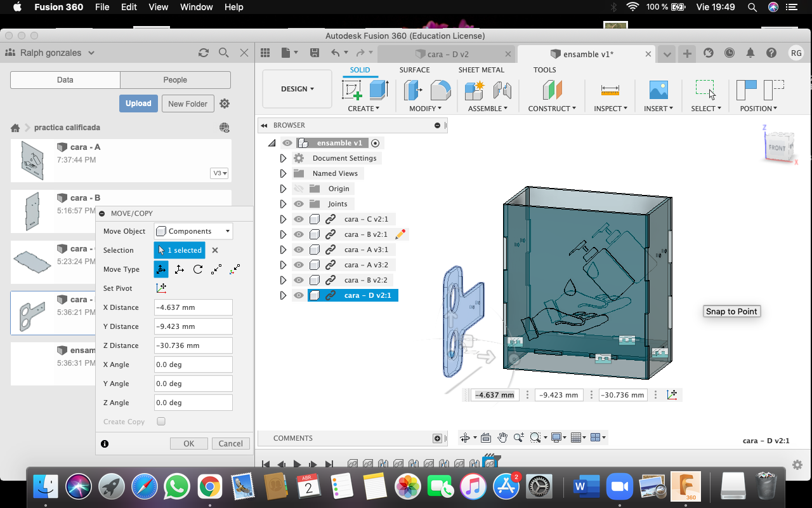Open WhatsApp from the Dock
Image resolution: width=812 pixels, height=508 pixels.
(x=176, y=487)
